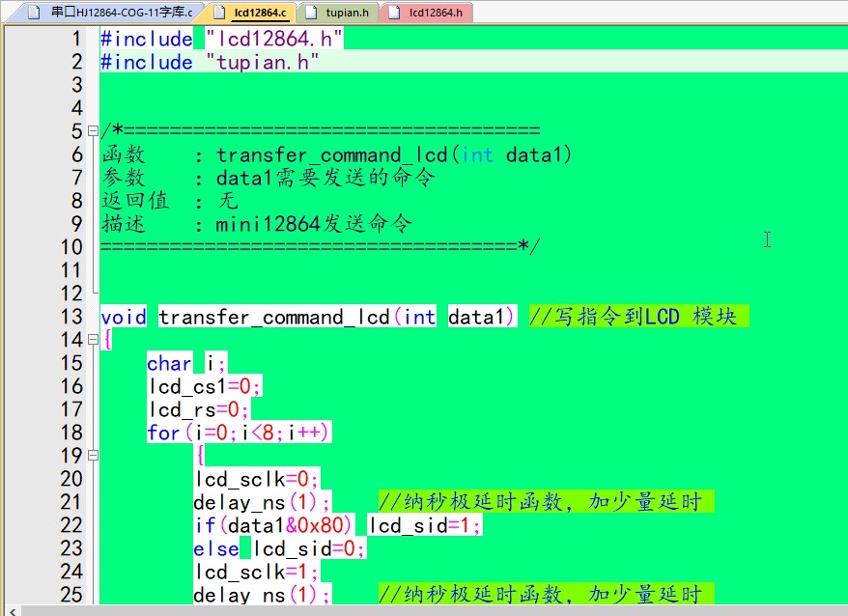Click the horizontal scrollbar left arrow
Viewport: 848px width, 616px height.
coord(11,610)
